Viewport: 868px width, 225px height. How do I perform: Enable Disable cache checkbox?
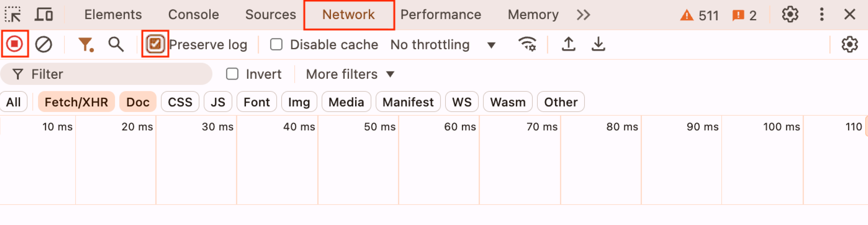pyautogui.click(x=276, y=44)
